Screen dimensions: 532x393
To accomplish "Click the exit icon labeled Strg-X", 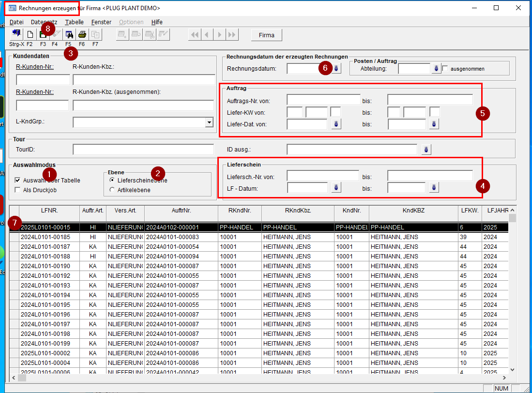I will [16, 34].
